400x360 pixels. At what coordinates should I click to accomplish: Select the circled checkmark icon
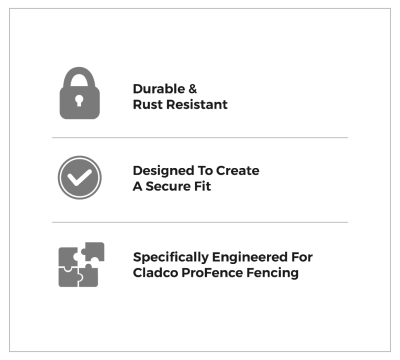click(x=79, y=178)
